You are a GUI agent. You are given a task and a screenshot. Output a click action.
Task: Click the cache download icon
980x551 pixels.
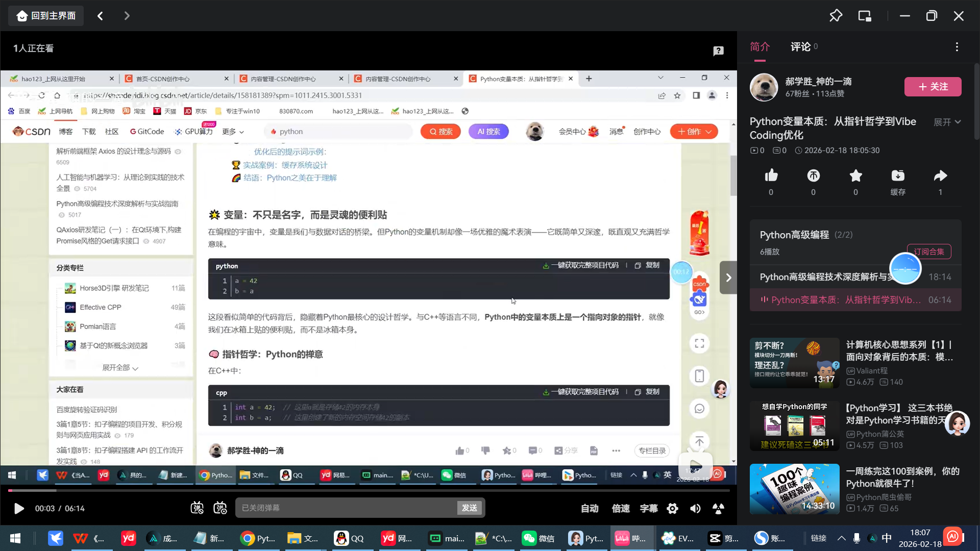click(x=898, y=176)
